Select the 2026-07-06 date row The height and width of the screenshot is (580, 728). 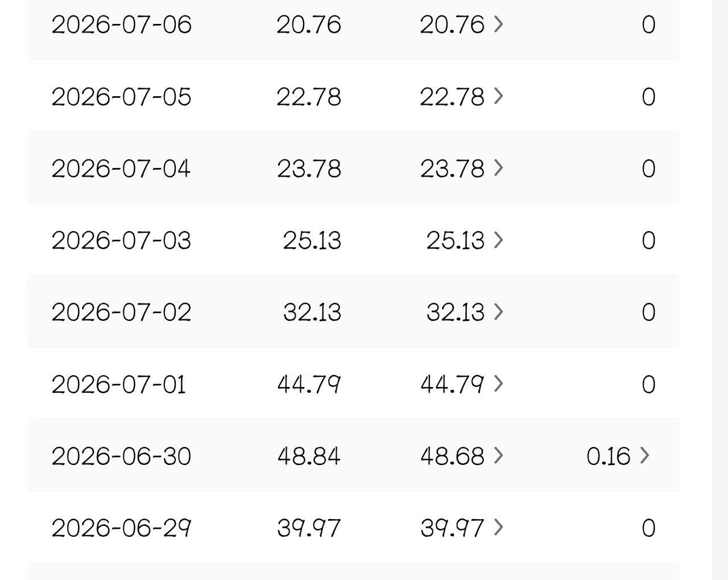pyautogui.click(x=353, y=24)
